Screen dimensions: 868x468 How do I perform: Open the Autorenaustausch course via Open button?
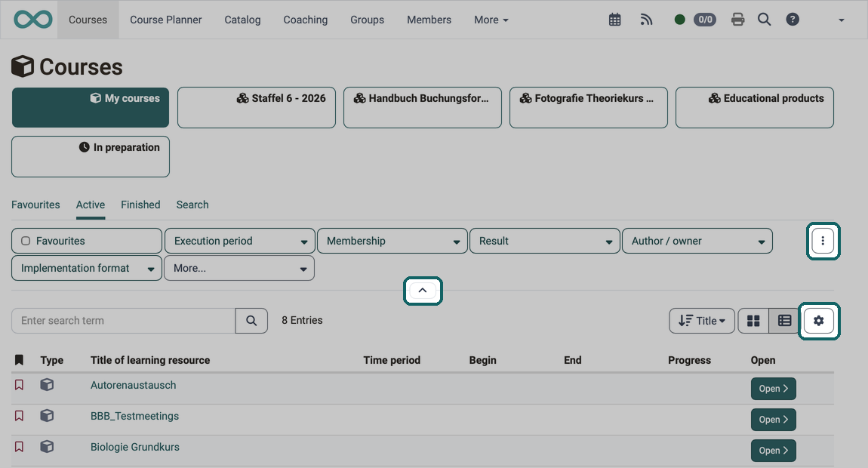[774, 389]
